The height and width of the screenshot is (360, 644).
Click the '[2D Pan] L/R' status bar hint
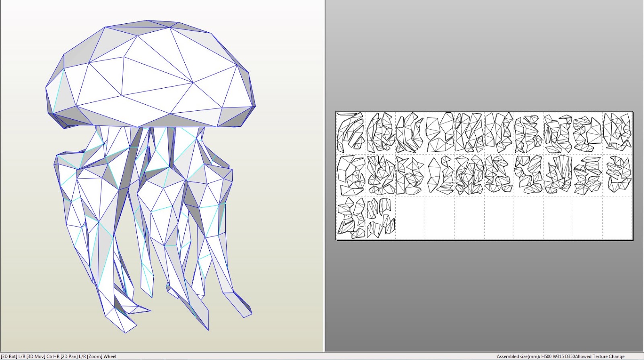73,356
